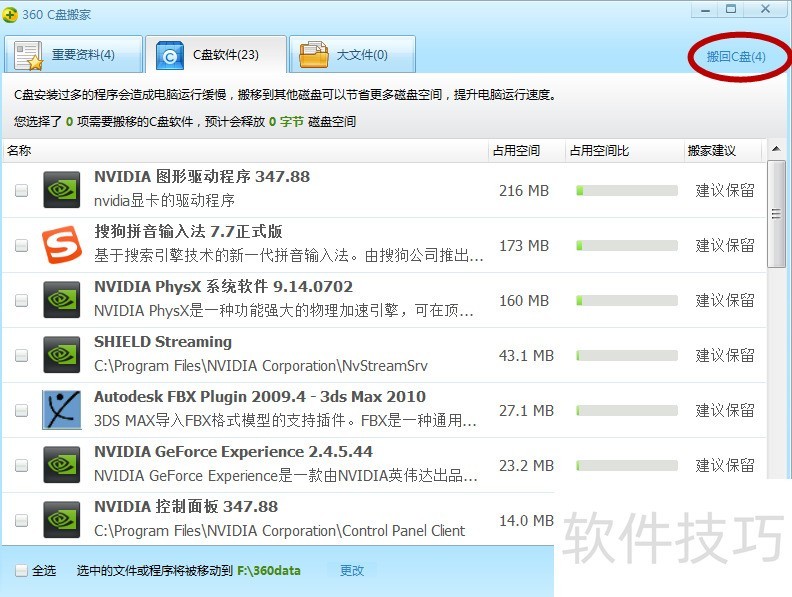Check the NVIDIA 控制面板 347.88 checkbox
Screen dimensions: 792x597
[21, 520]
